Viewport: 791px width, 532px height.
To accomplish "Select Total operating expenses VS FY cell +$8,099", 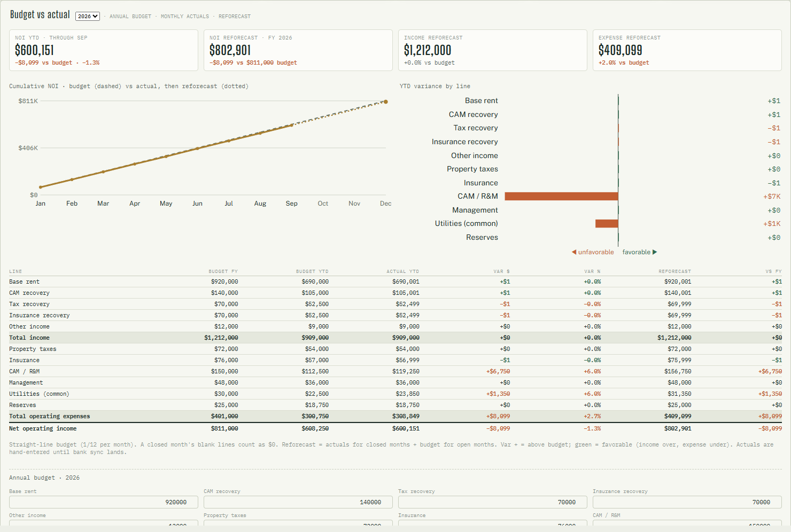I will 770,416.
